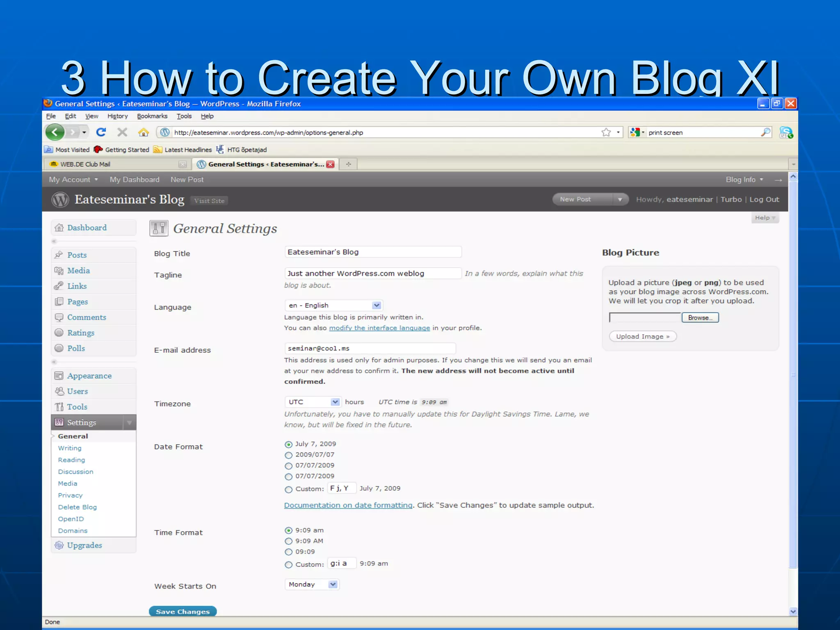Image resolution: width=840 pixels, height=630 pixels.
Task: Open the History menu
Action: click(118, 116)
